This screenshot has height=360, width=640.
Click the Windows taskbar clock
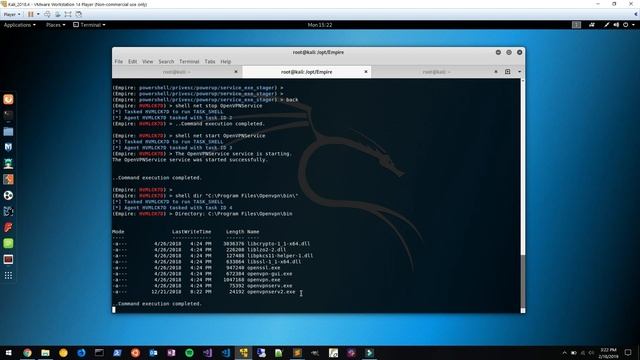tap(609, 353)
